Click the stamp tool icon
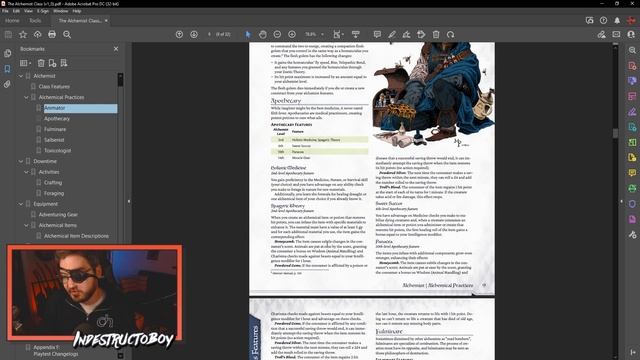640x360 pixels. click(x=421, y=35)
